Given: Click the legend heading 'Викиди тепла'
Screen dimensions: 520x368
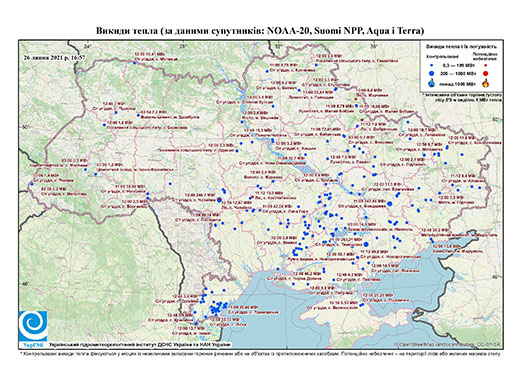Looking at the screenshot, I should point(461,47).
